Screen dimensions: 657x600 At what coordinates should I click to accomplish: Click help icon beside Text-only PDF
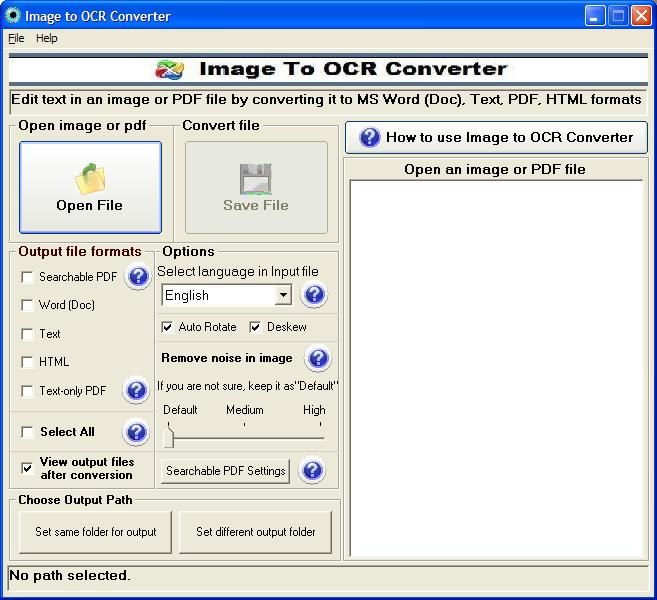[136, 391]
